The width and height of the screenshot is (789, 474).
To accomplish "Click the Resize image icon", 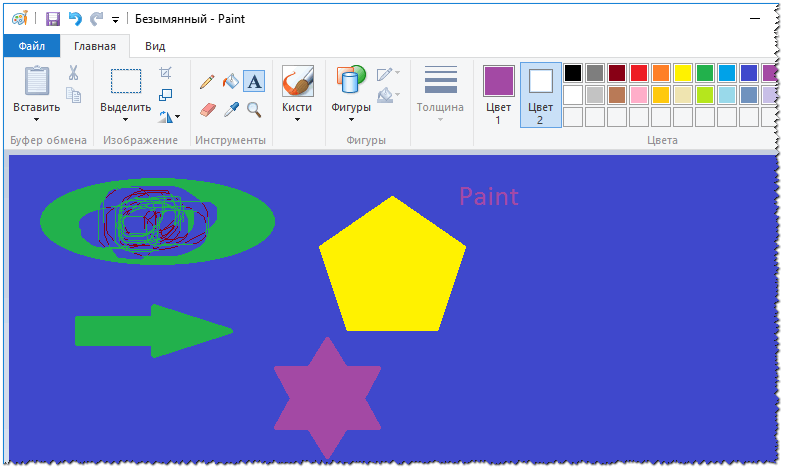I will (x=165, y=95).
